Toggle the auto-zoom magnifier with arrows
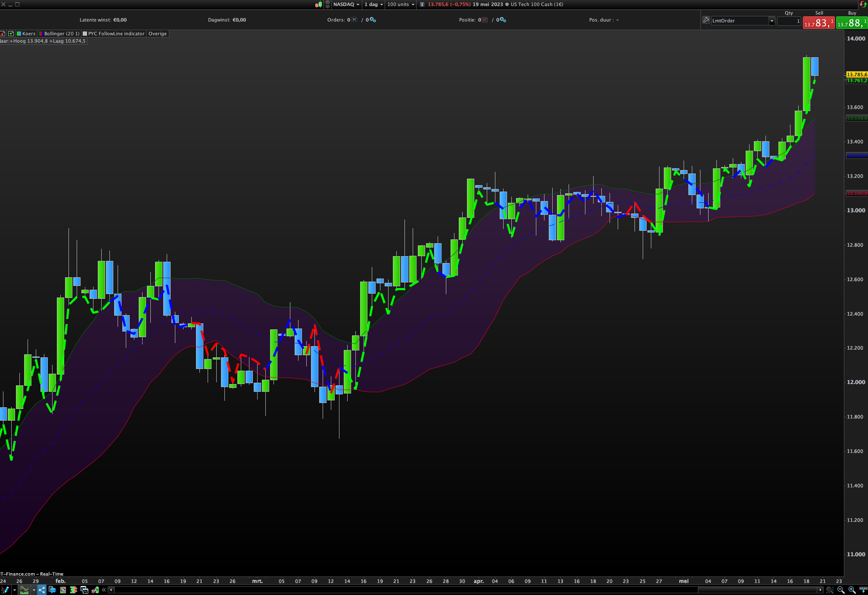This screenshot has width=868, height=595. 829,590
